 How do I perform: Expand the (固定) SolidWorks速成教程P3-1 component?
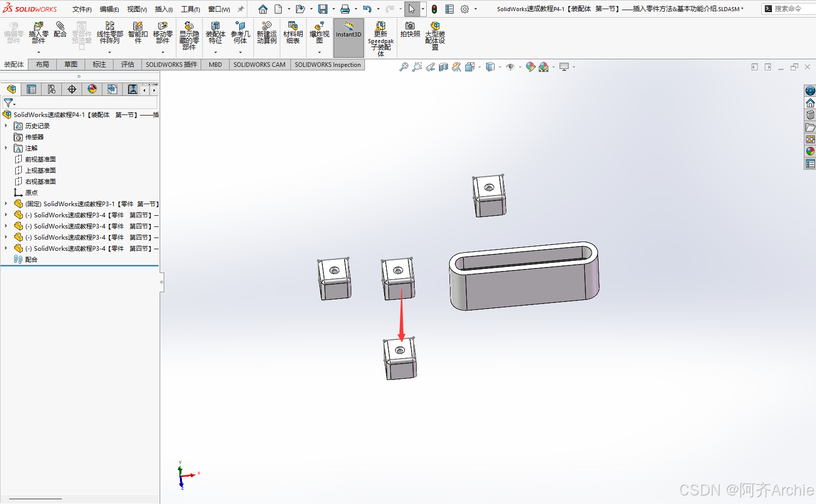[x=6, y=204]
